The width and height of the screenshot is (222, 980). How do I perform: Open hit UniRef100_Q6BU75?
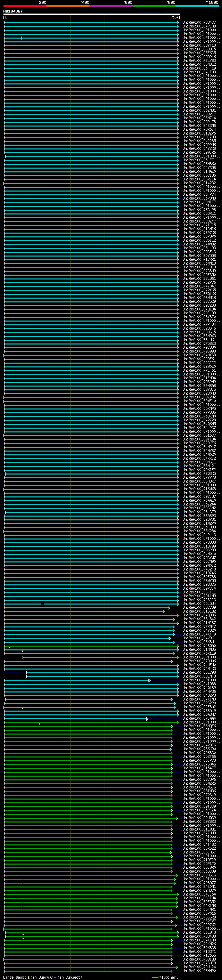199,49
